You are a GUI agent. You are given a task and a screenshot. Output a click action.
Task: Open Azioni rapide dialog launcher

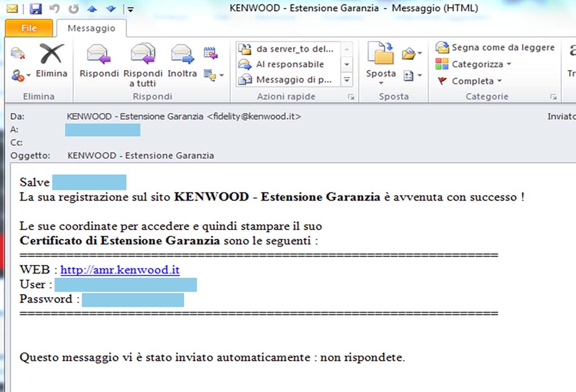coord(351,97)
